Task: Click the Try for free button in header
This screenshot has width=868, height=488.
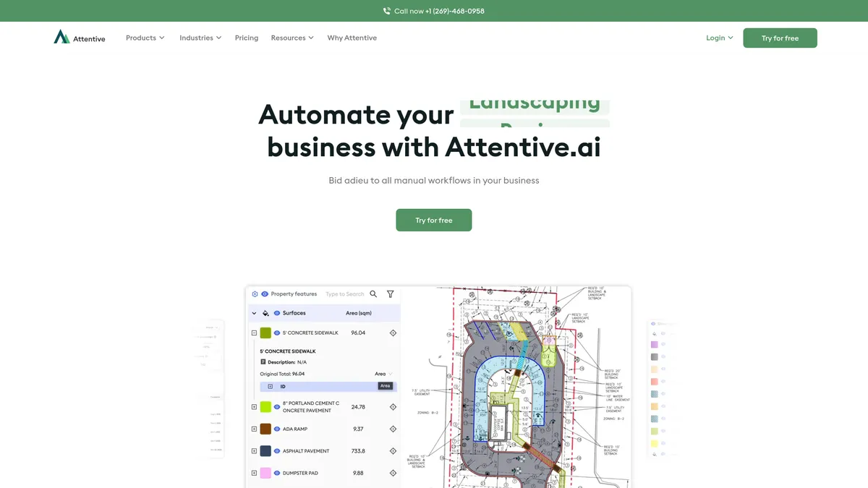Action: coord(780,38)
